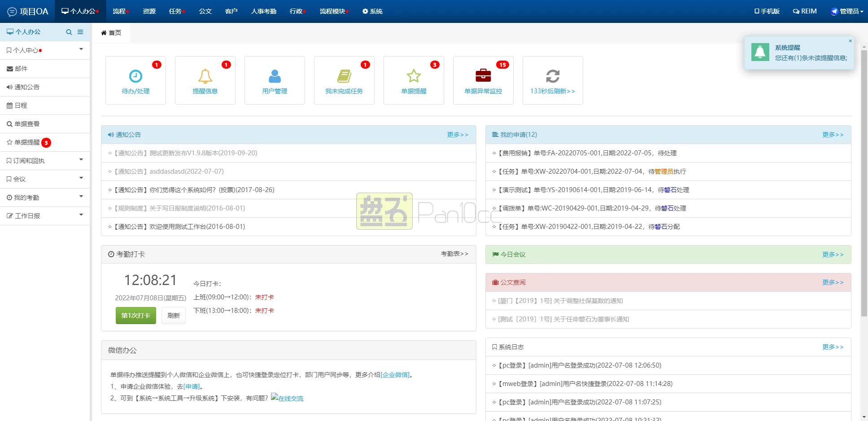Viewport: 868px width, 421px height.
Task: Click the 在线交流 link
Action: point(290,398)
